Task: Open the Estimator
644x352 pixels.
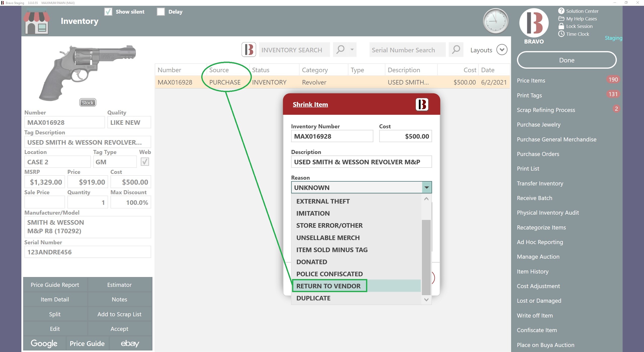Action: click(x=119, y=285)
